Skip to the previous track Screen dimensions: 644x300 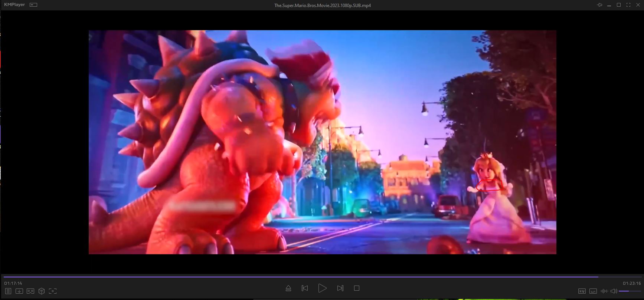pos(305,288)
